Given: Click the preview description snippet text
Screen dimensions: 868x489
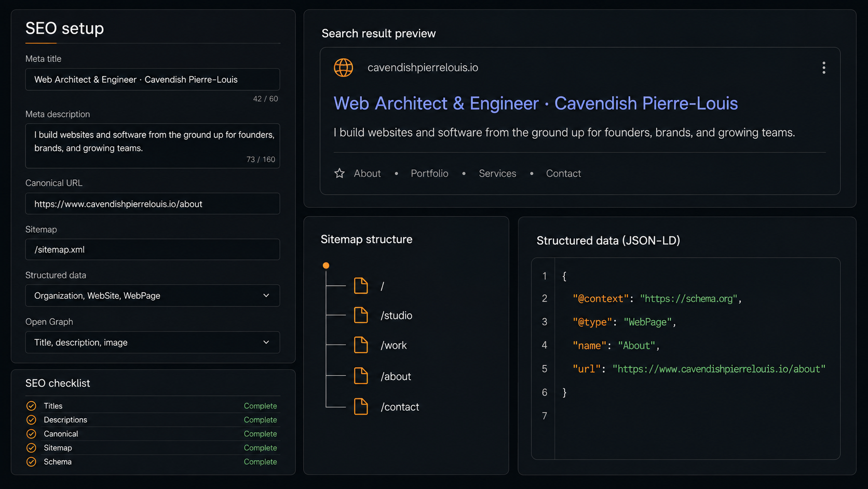Looking at the screenshot, I should [564, 133].
